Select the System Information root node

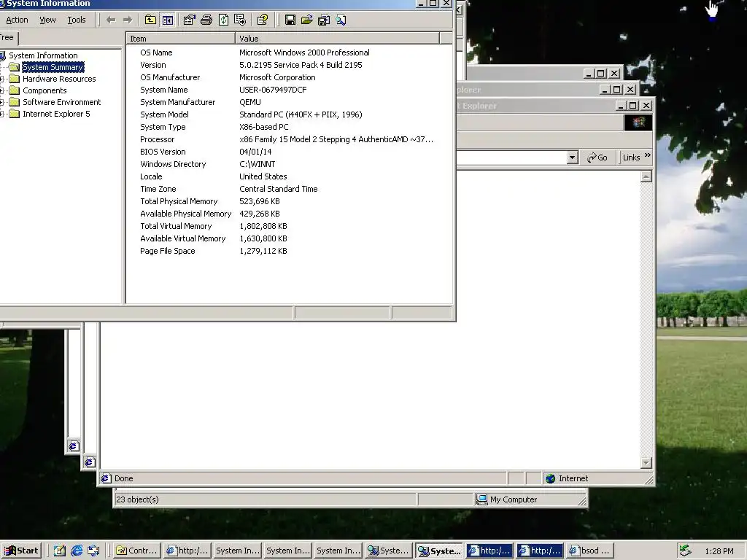click(x=43, y=55)
